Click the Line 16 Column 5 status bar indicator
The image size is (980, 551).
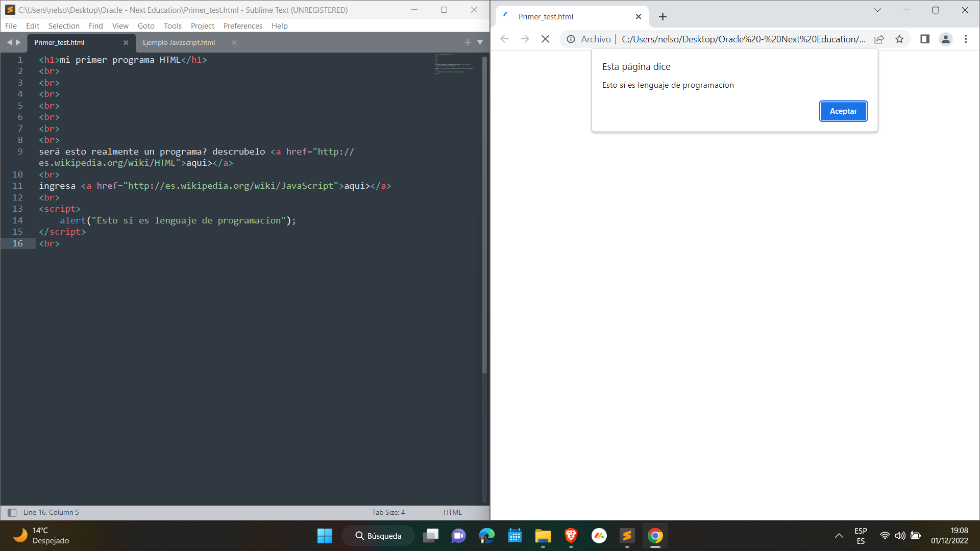pyautogui.click(x=51, y=513)
